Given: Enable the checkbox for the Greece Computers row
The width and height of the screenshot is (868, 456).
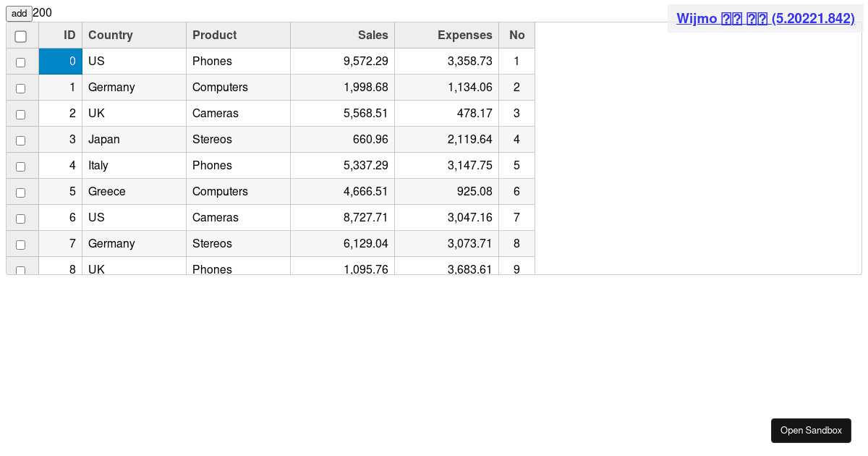Looking at the screenshot, I should [x=21, y=193].
